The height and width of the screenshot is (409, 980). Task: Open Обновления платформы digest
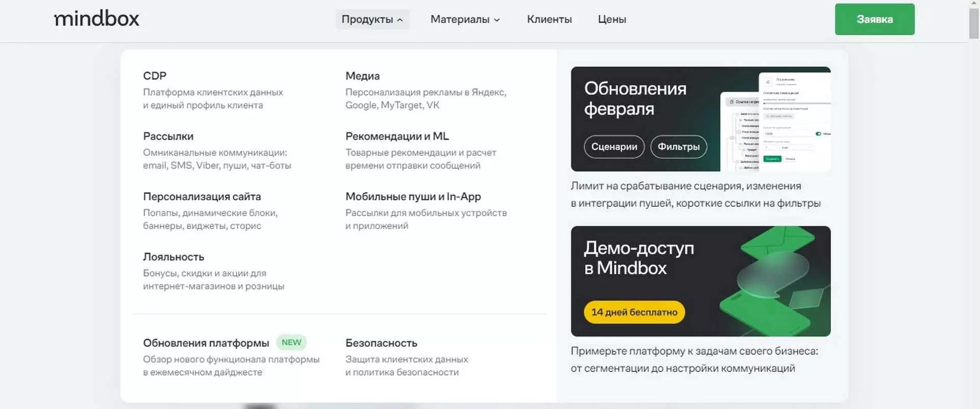(206, 343)
